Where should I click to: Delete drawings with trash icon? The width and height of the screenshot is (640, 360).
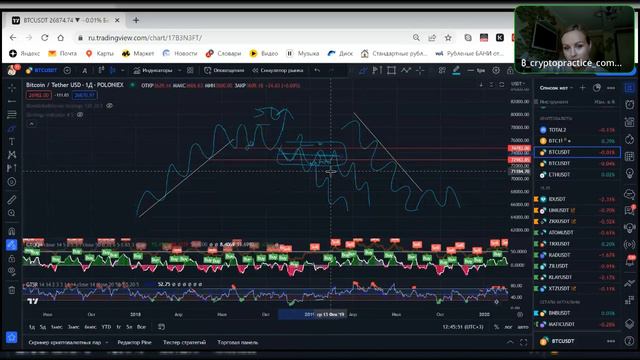point(12,290)
